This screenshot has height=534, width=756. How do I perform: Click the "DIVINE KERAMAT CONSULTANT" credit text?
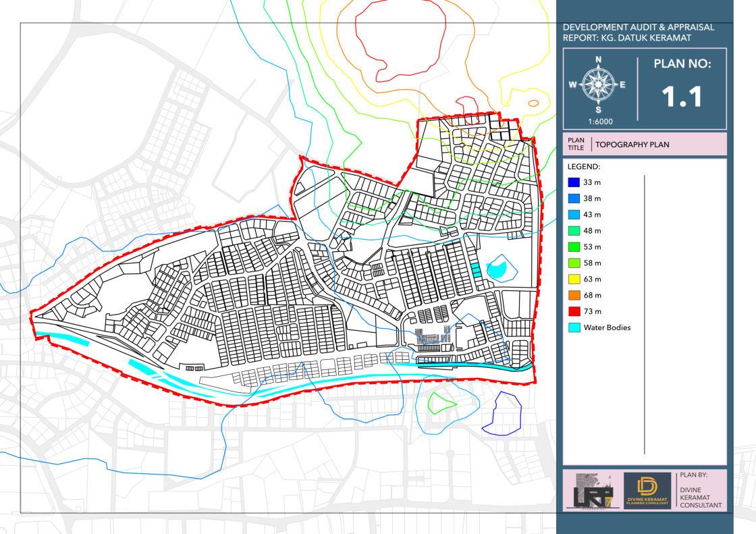pos(701,498)
